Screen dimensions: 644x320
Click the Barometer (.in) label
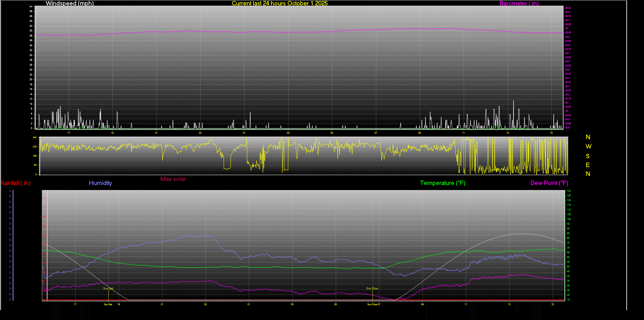pyautogui.click(x=519, y=3)
